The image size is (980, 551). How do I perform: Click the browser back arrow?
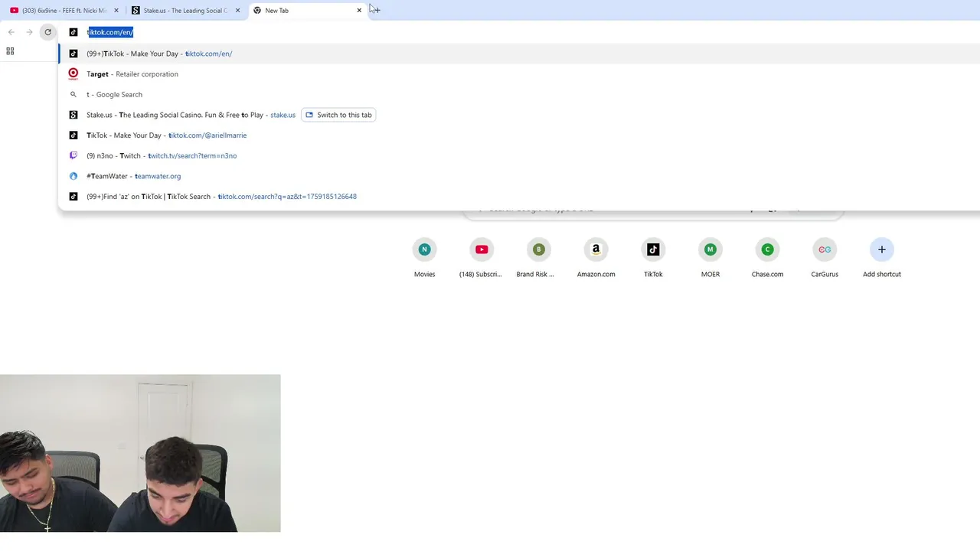(11, 32)
